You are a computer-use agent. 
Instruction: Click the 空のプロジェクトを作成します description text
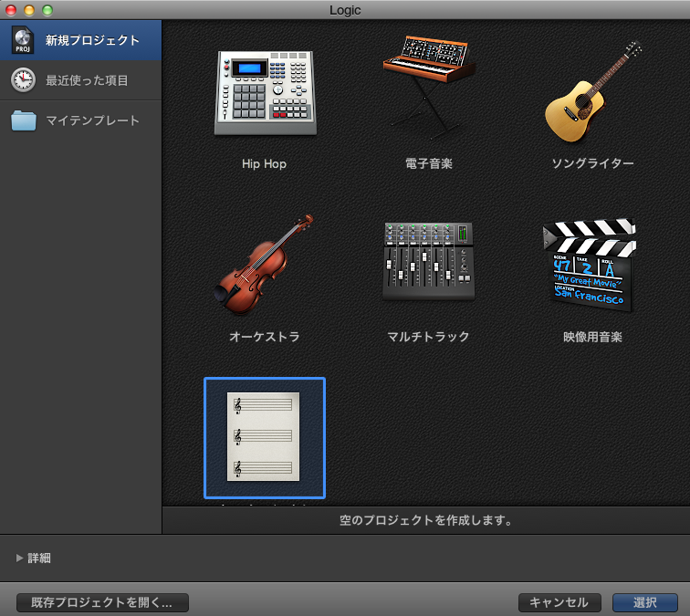point(426,520)
